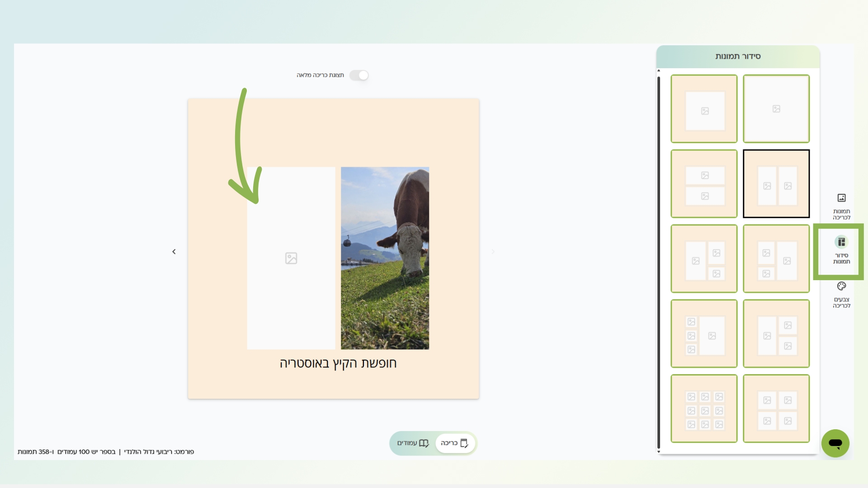The height and width of the screenshot is (488, 868).
Task: Switch to the pages (עמודים) tab
Action: (x=412, y=443)
